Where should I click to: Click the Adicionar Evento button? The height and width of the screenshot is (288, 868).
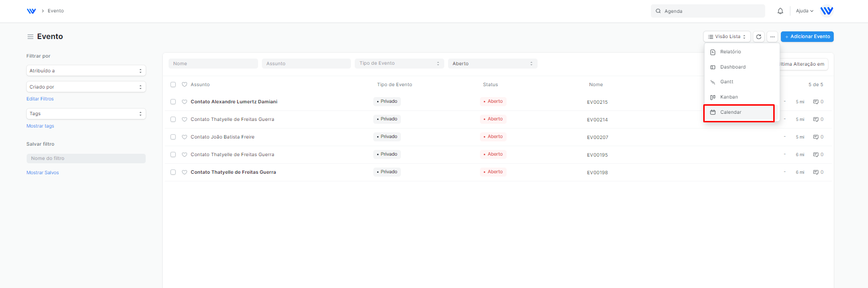click(x=807, y=37)
